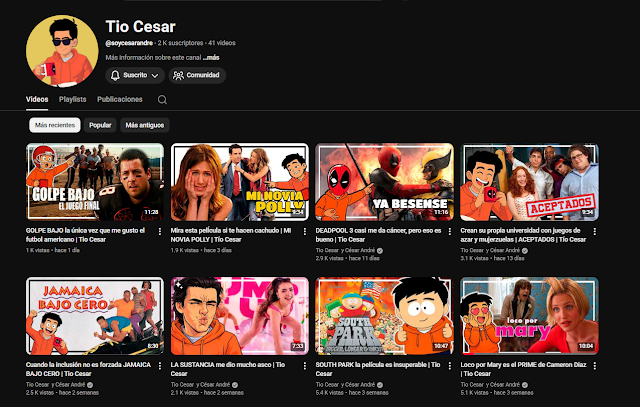Image resolution: width=640 pixels, height=407 pixels.
Task: Open title 'DEADPOOL 3 casi me da cáncer'
Action: (x=378, y=235)
